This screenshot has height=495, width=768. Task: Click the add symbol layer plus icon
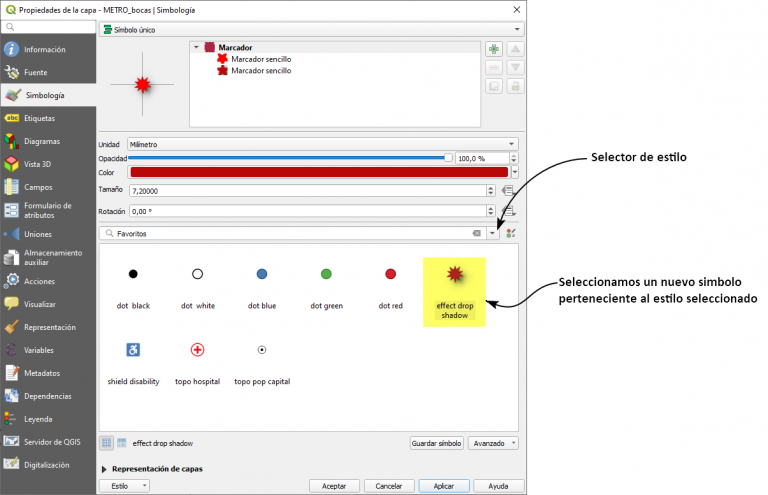coord(493,49)
